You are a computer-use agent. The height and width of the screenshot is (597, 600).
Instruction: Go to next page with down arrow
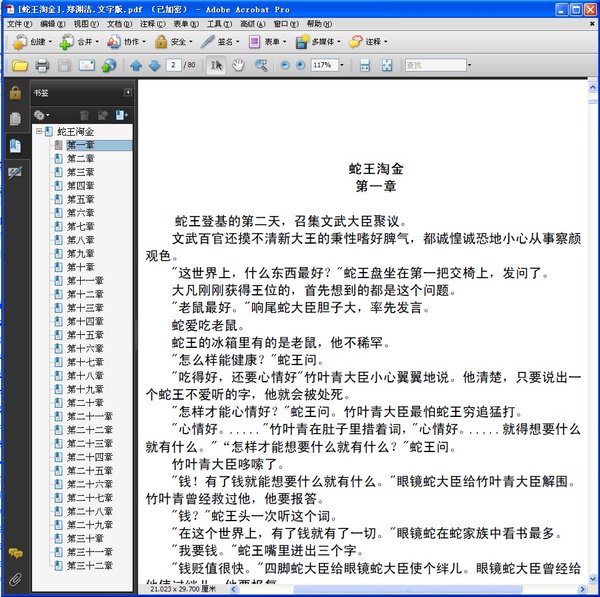155,65
